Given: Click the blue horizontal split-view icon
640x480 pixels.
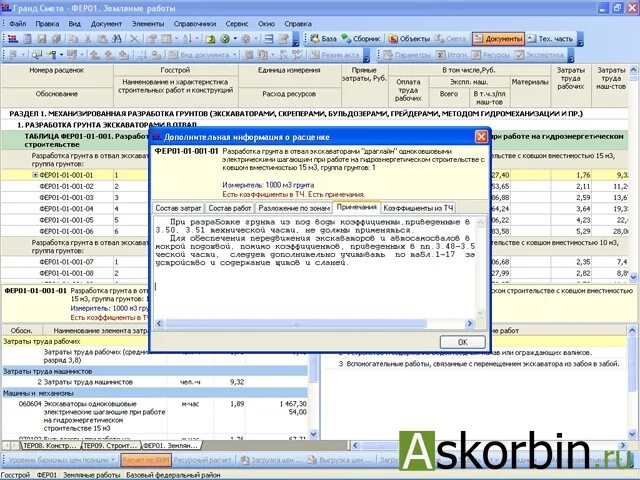Looking at the screenshot, I should 269,39.
